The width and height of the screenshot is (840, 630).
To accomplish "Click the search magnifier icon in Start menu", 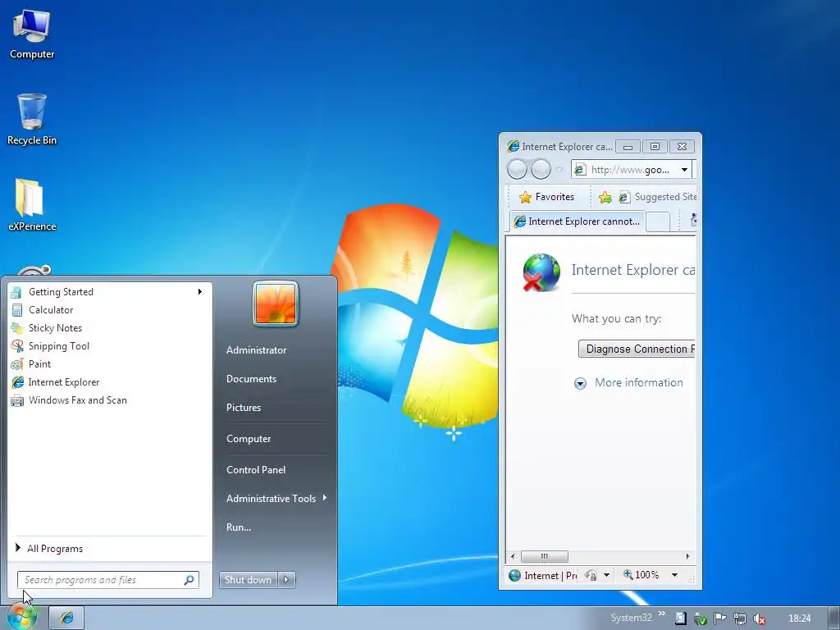I will point(189,580).
